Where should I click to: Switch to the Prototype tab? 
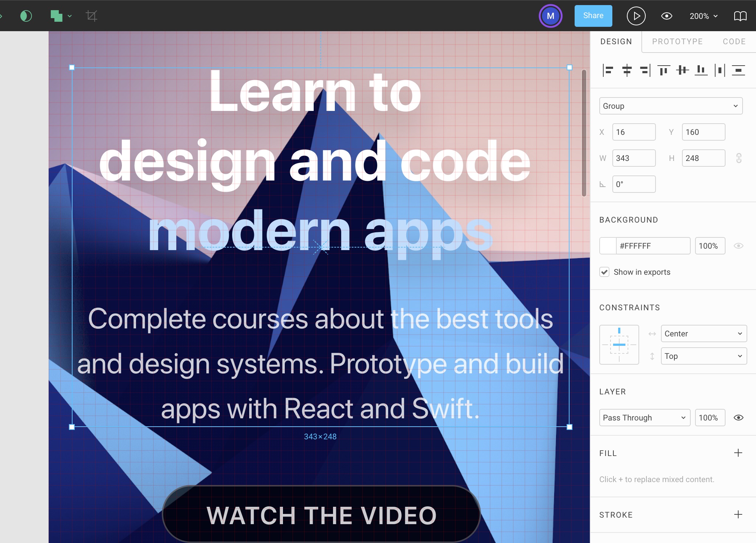(x=677, y=41)
